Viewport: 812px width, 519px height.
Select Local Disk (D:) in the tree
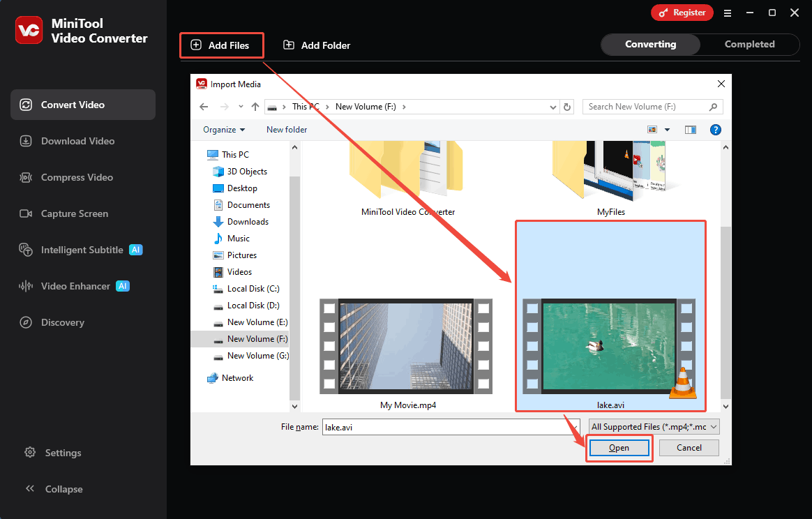(x=246, y=306)
